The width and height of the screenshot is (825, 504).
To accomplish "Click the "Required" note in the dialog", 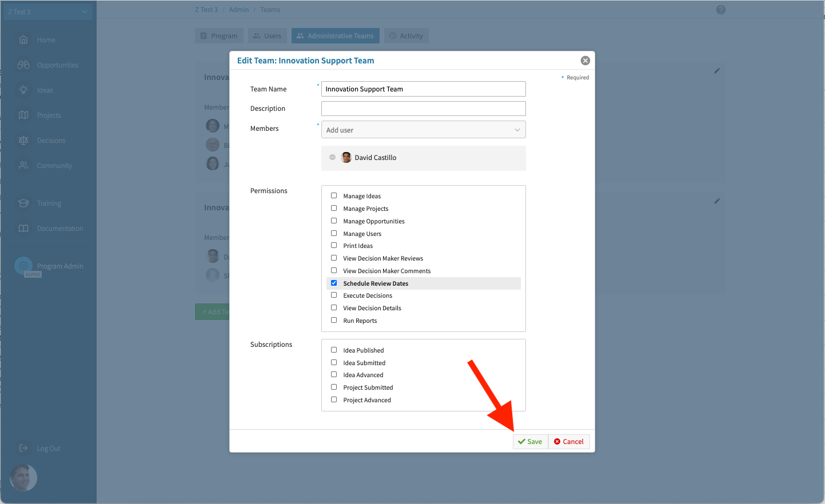I will click(577, 78).
